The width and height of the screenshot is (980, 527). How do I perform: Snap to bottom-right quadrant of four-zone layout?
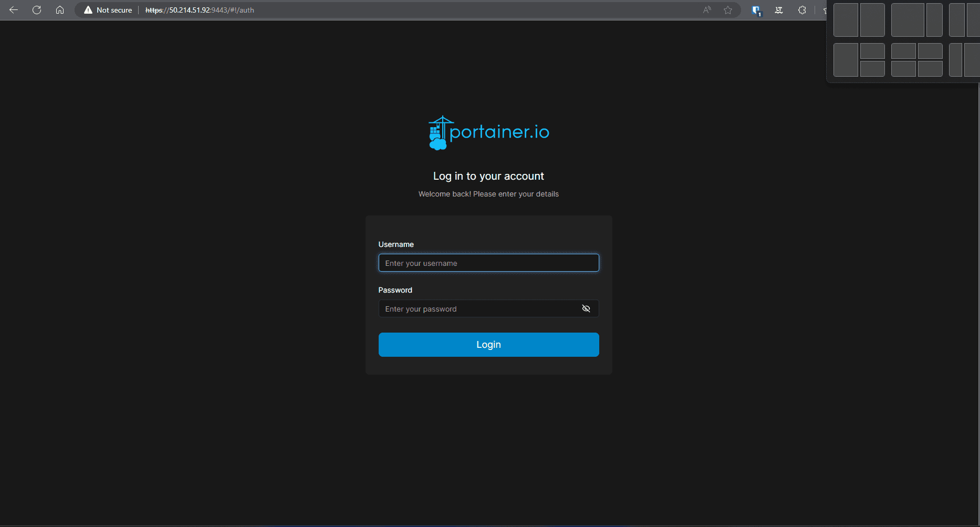(930, 69)
